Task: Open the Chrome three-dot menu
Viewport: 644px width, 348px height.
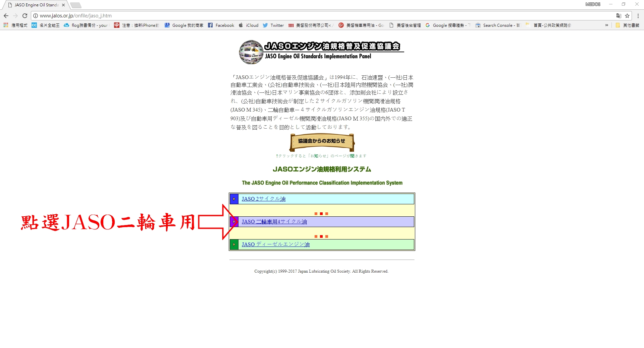Action: click(638, 16)
